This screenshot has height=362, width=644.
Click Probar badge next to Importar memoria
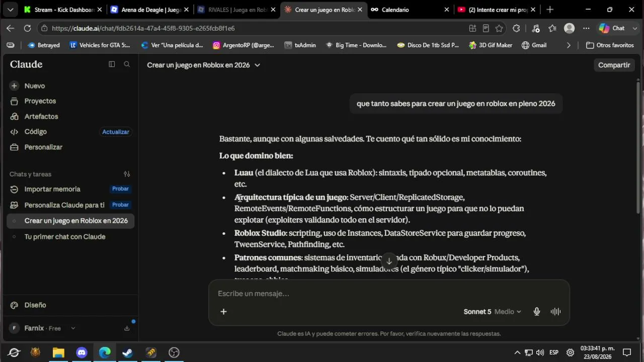pos(120,189)
